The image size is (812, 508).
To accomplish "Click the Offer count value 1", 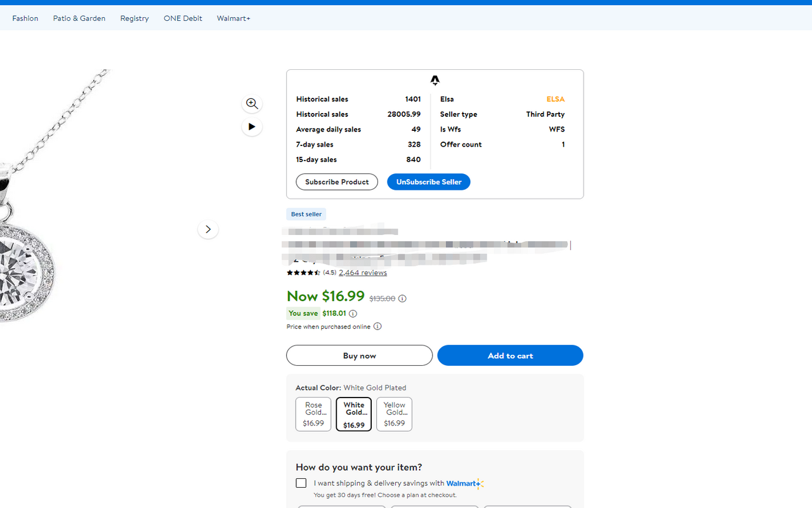I will [563, 145].
